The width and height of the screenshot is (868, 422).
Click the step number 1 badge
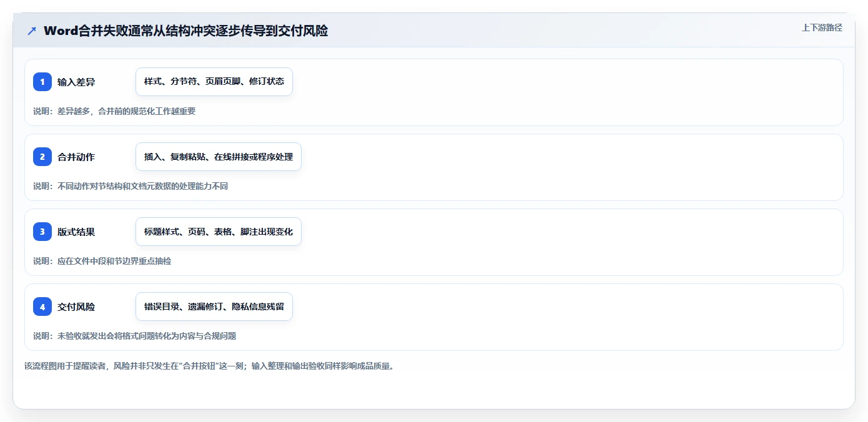pyautogui.click(x=42, y=82)
